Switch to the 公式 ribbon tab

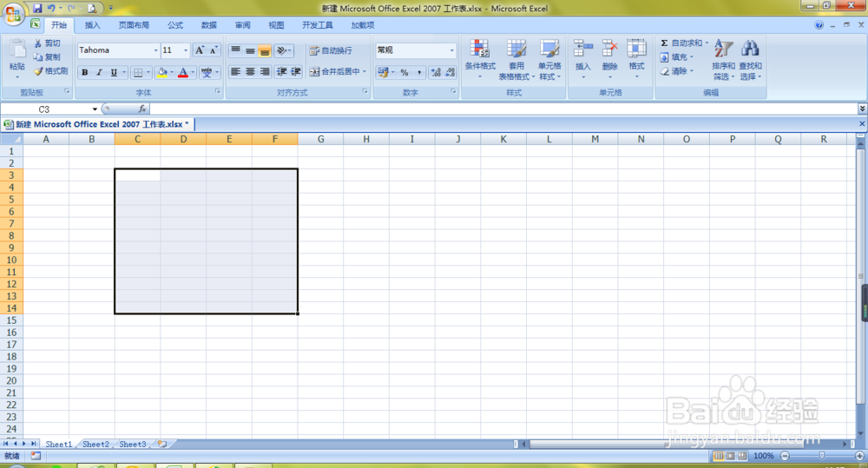(x=175, y=25)
